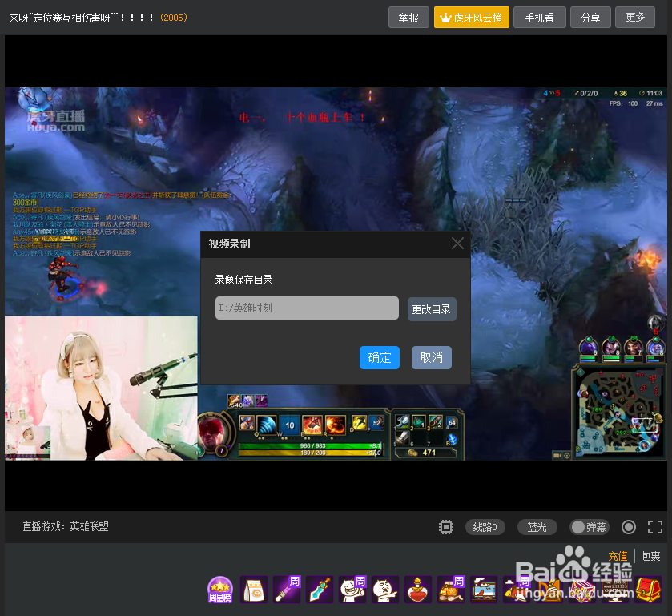The height and width of the screenshot is (616, 672).
Task: Click the 分享 share button
Action: point(590,17)
